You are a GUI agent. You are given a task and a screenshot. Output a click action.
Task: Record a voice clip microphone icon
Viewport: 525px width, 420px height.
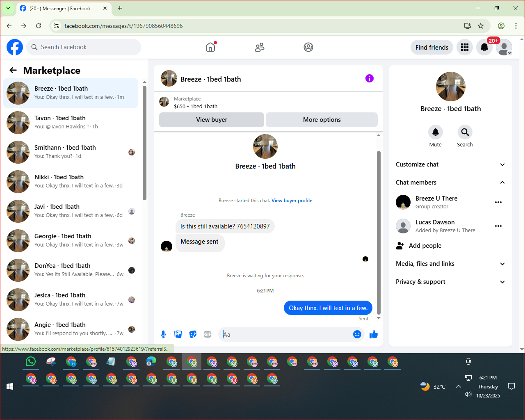(x=163, y=334)
